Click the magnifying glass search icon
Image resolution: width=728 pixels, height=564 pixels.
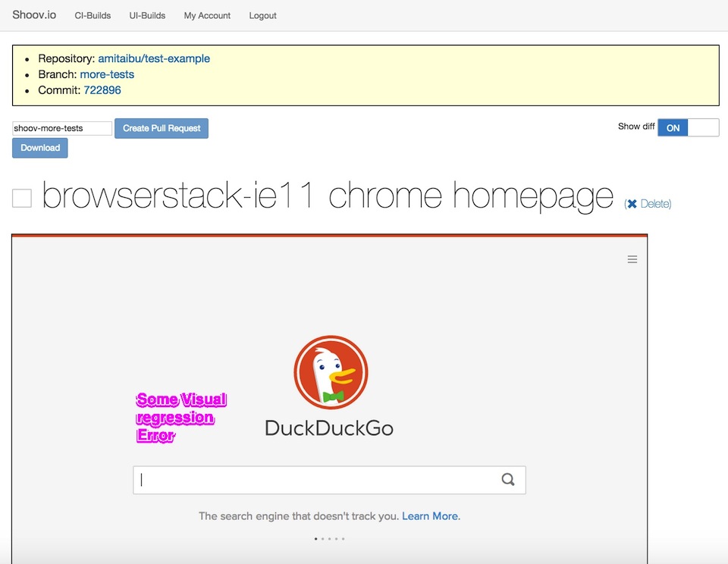point(508,480)
